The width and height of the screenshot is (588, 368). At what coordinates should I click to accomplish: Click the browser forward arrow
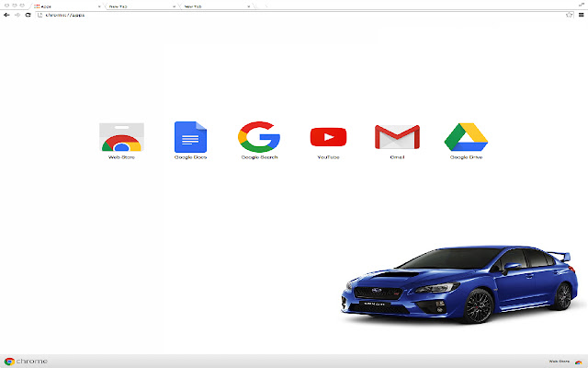tap(17, 16)
